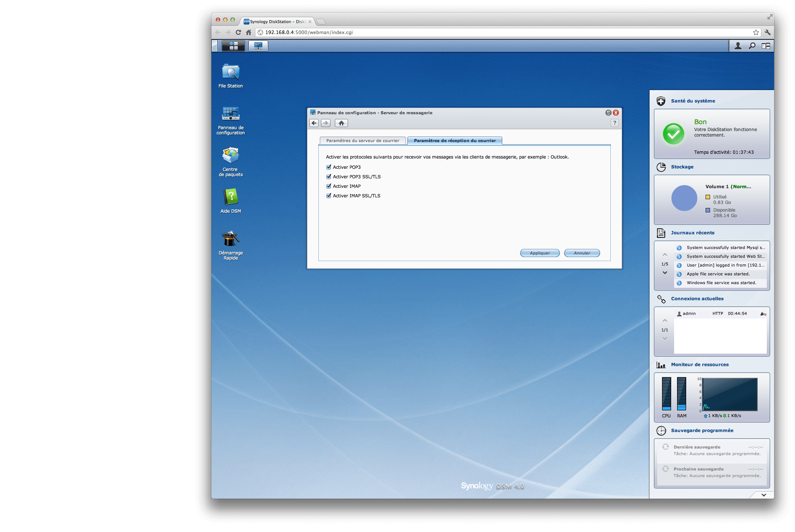Click the search magnifier icon in taskbar
The image size is (795, 532).
point(752,46)
